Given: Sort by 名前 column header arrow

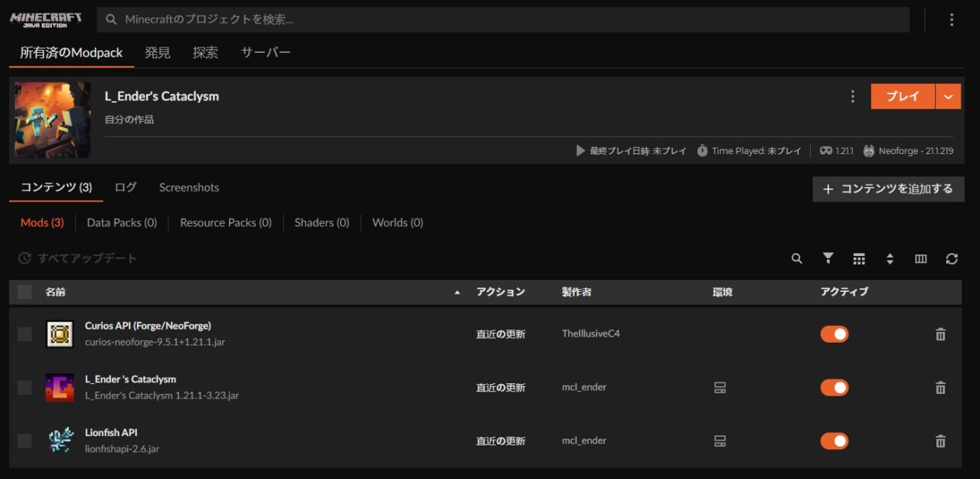Looking at the screenshot, I should click(458, 293).
